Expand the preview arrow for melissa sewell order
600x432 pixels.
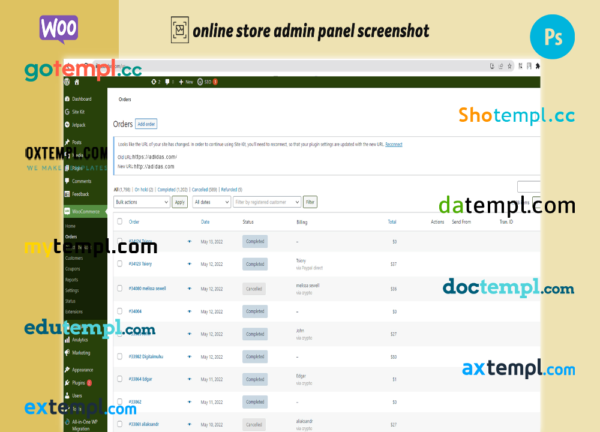pos(189,289)
